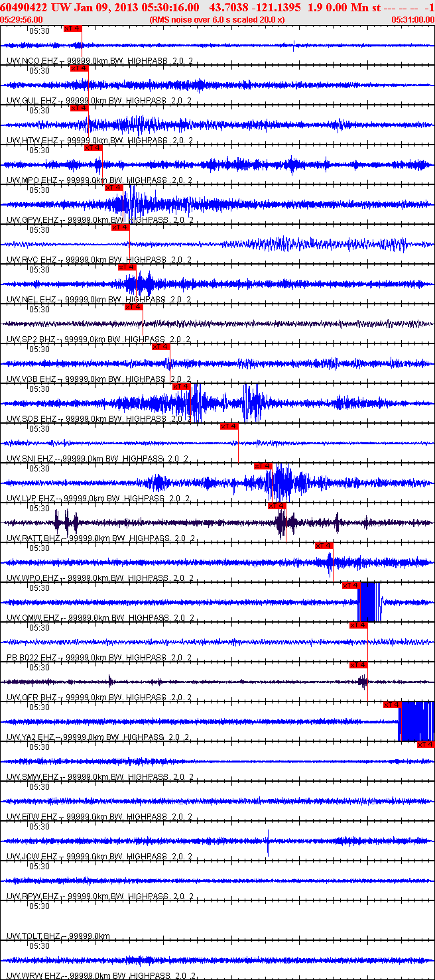Click the red pick marker on UW.SNI trace

[x=229, y=426]
